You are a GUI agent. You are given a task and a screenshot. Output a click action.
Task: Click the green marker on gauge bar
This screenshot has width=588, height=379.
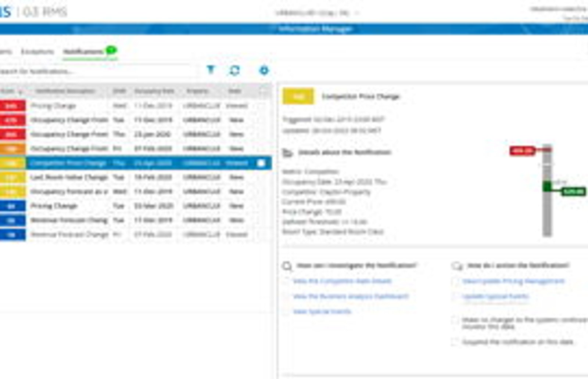click(547, 186)
